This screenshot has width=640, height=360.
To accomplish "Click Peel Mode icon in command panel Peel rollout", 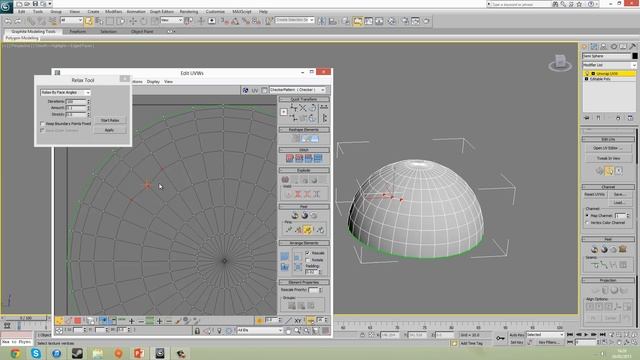I will [x=604, y=249].
